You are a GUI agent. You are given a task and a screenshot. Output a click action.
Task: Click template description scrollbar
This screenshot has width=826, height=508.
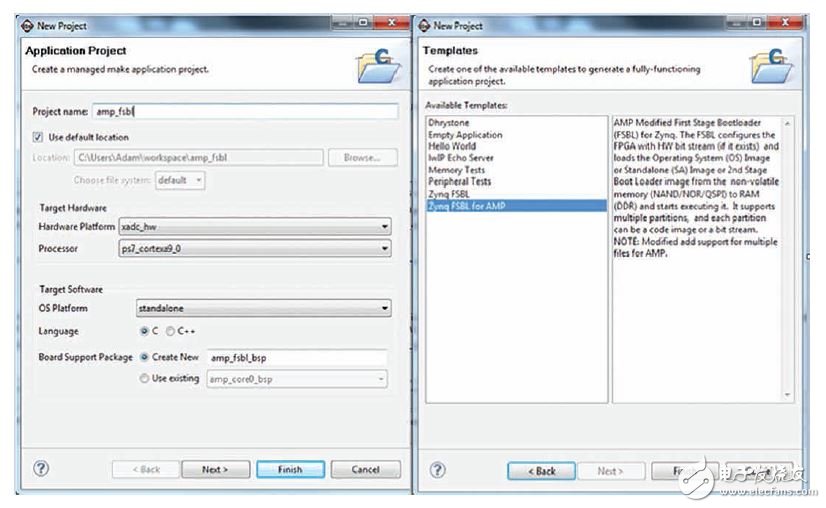click(x=787, y=260)
